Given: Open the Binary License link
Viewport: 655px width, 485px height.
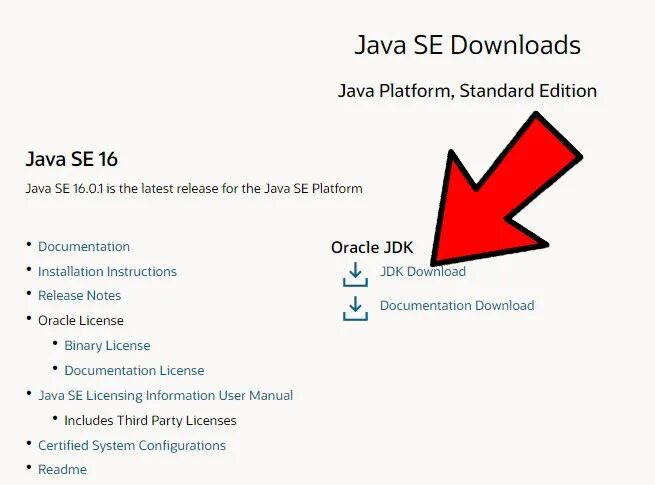Looking at the screenshot, I should (x=107, y=345).
